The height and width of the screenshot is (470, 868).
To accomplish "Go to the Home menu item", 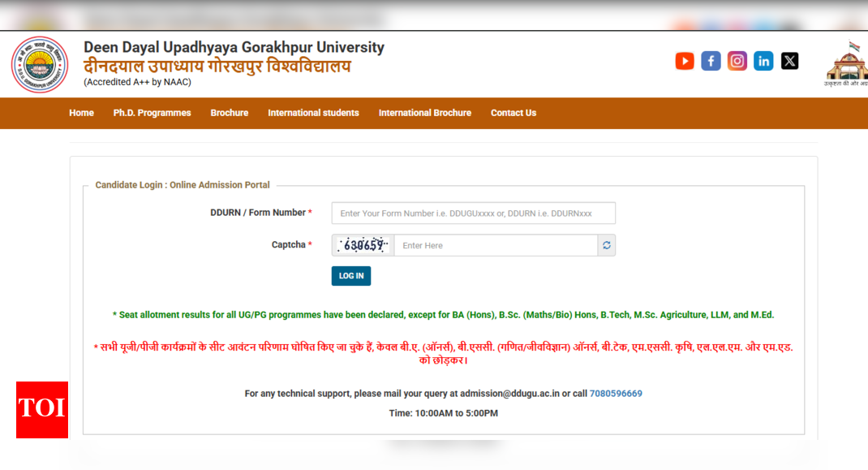I will 81,113.
